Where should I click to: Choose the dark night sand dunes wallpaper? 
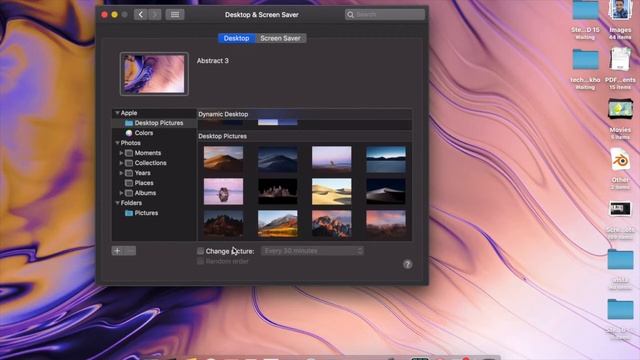point(386,191)
